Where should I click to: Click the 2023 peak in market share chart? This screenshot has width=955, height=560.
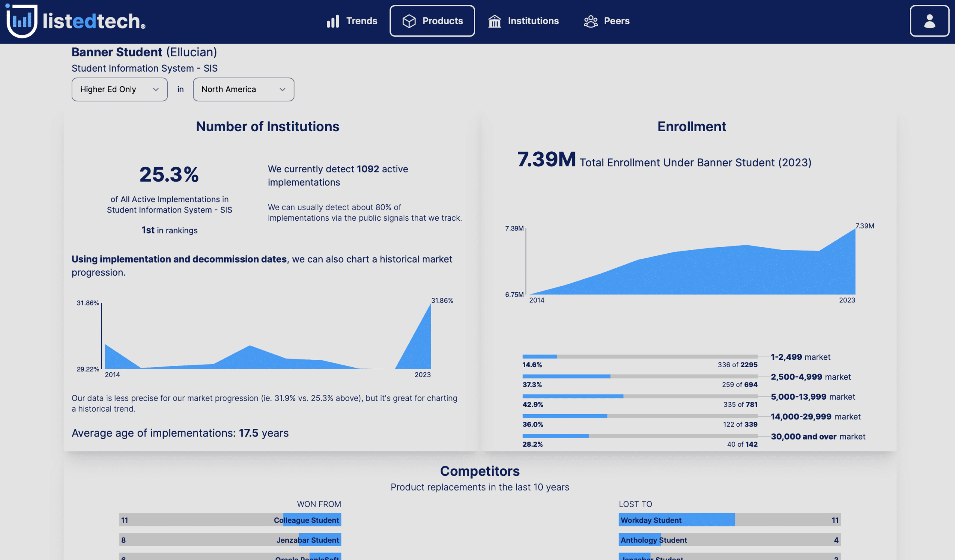(x=430, y=305)
